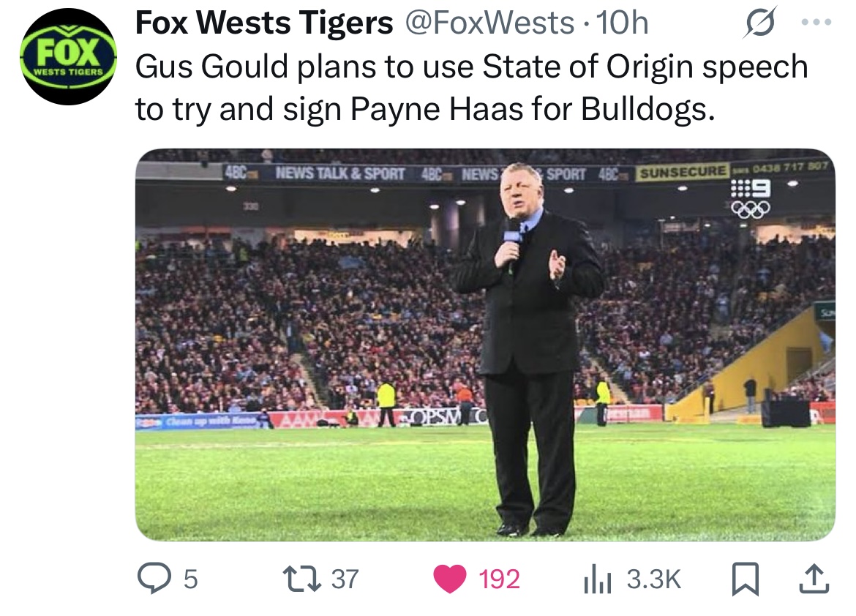856x616 pixels.
Task: Click the 10h timestamp
Action: click(x=622, y=23)
